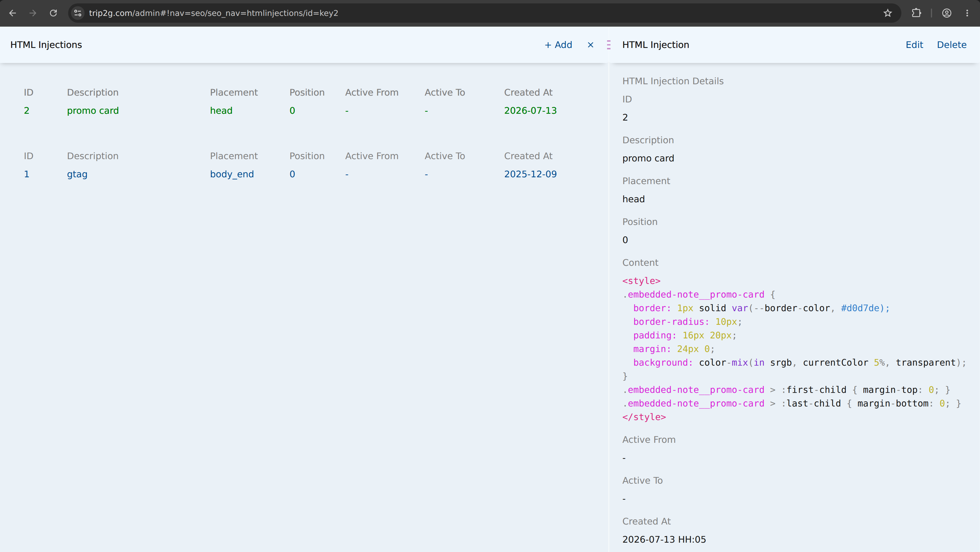Add a new HTML injection
The height and width of the screenshot is (552, 980).
[x=558, y=45]
